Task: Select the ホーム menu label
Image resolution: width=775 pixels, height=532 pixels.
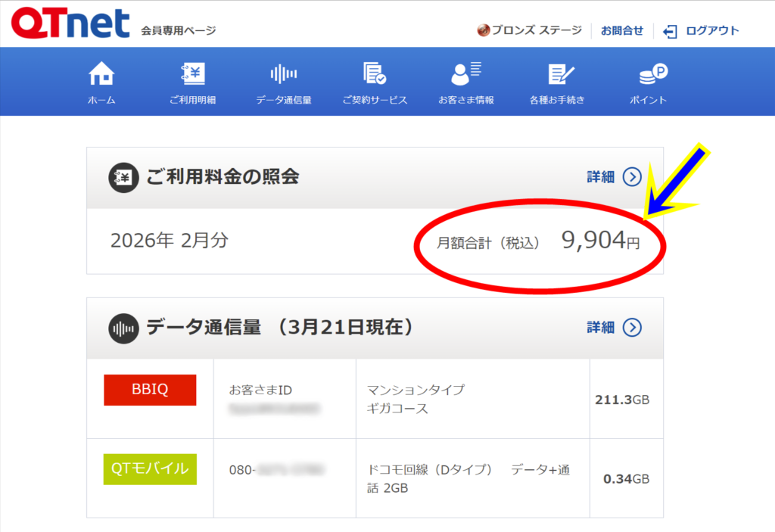Action: pyautogui.click(x=101, y=100)
